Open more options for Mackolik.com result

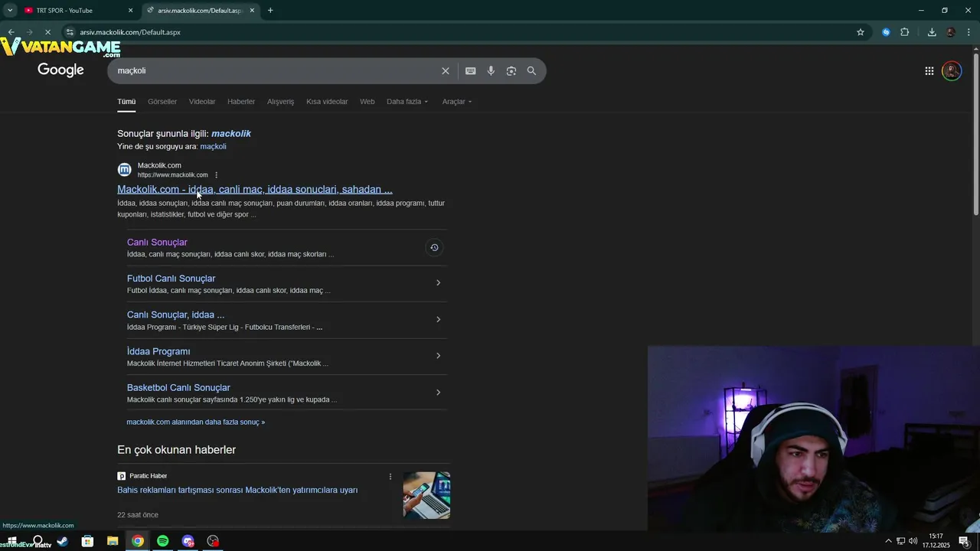click(217, 175)
